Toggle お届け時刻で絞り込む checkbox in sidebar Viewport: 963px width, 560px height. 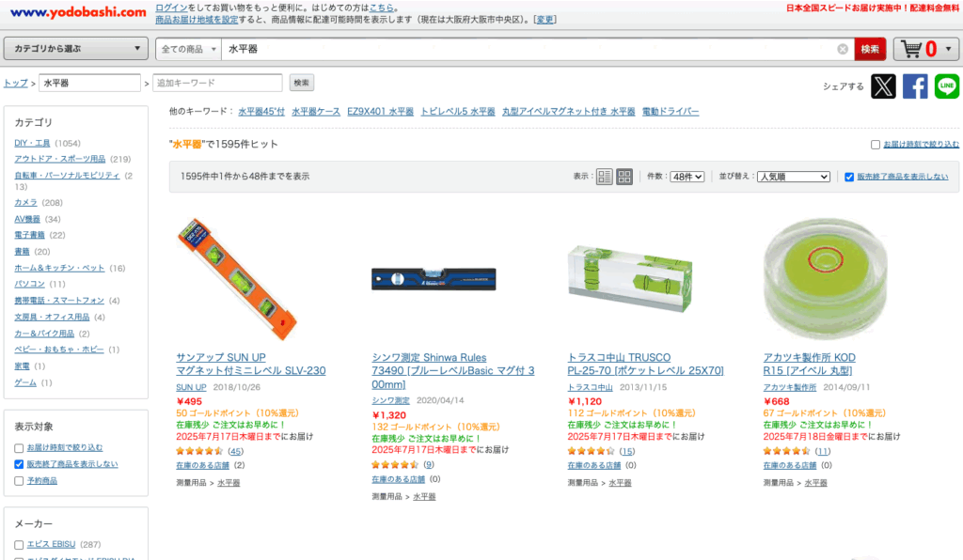19,448
